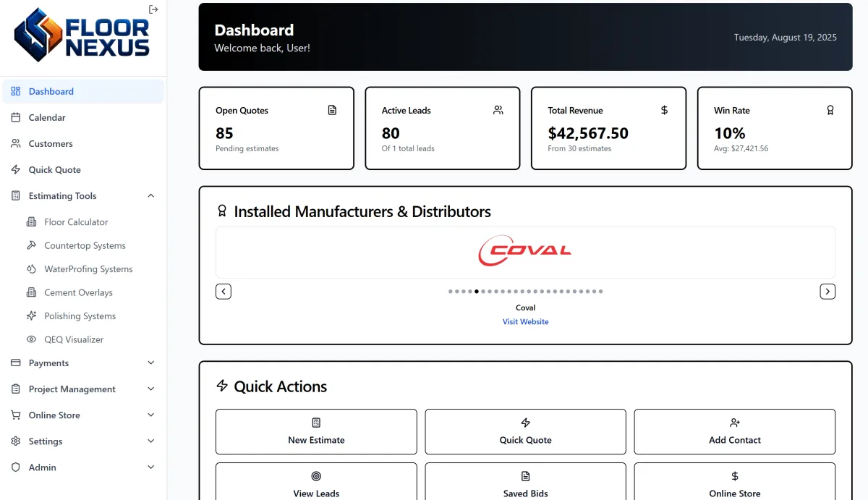The image size is (868, 500).
Task: Show previous manufacturer with left arrow
Action: pos(224,292)
